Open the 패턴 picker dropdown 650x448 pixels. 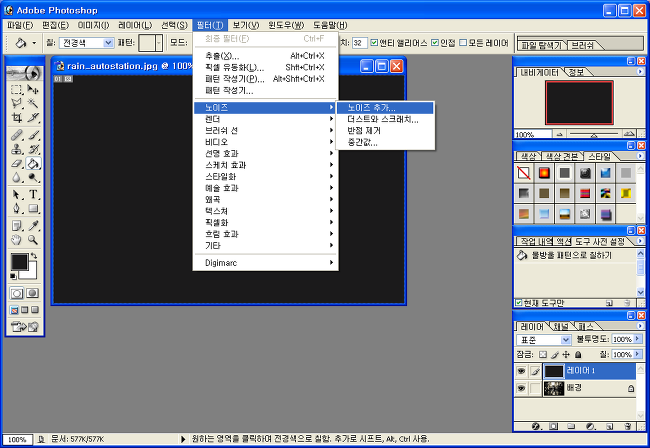click(x=159, y=43)
